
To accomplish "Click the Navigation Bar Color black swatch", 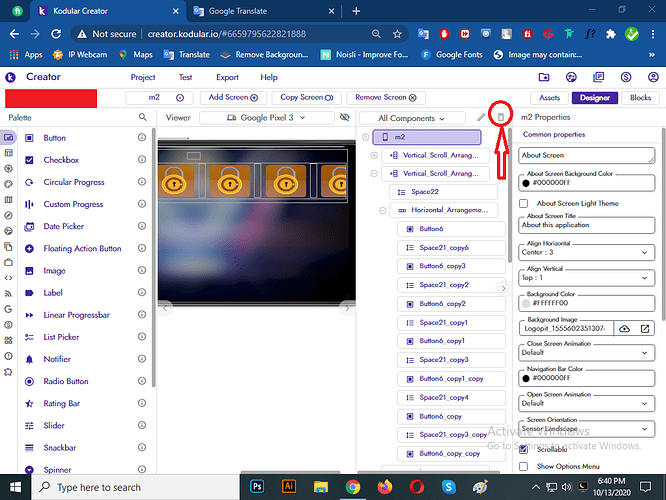I will (x=526, y=378).
